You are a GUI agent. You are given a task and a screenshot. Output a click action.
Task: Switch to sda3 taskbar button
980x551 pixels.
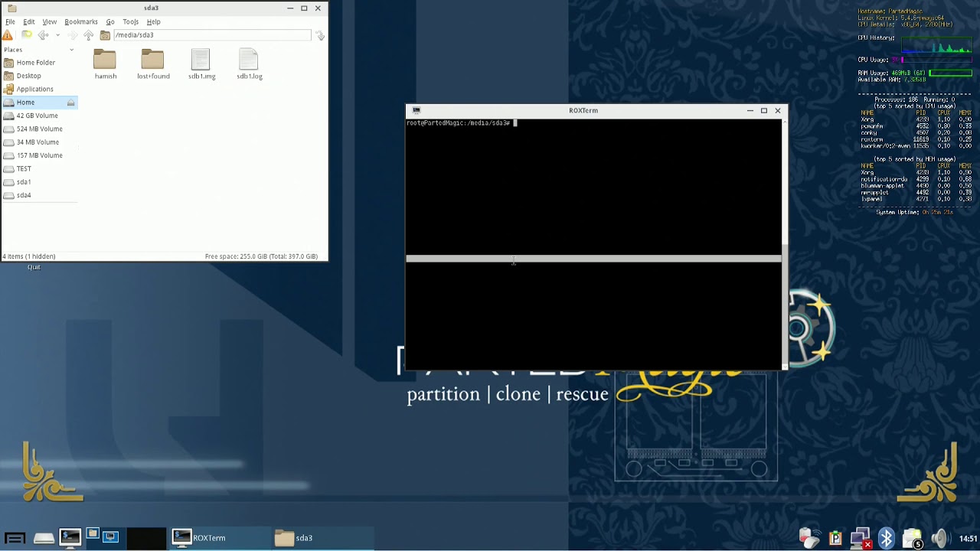[x=322, y=538]
